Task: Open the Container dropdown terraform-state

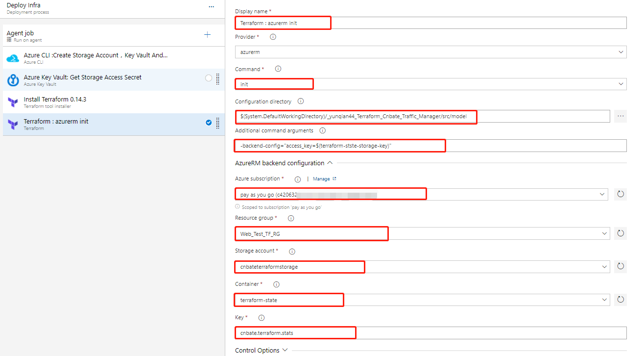Action: [x=422, y=300]
